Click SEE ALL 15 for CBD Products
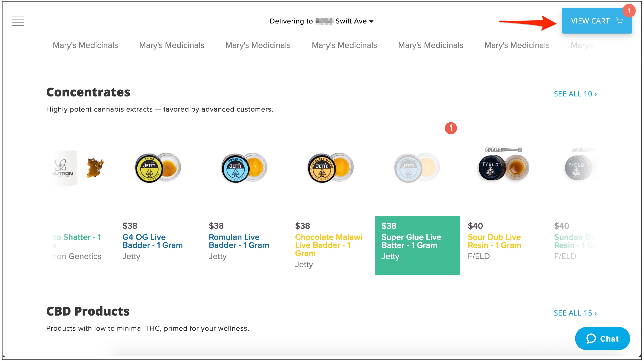This screenshot has width=644, height=361. pyautogui.click(x=575, y=313)
